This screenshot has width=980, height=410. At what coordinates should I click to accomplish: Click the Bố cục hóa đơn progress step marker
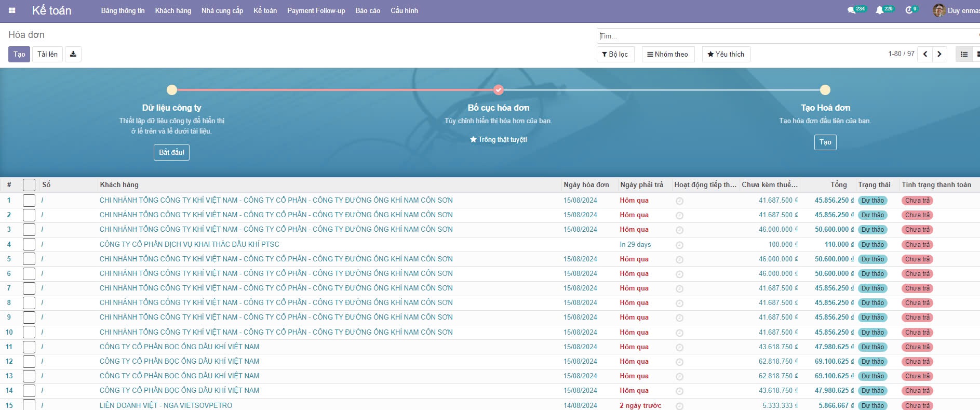[499, 90]
